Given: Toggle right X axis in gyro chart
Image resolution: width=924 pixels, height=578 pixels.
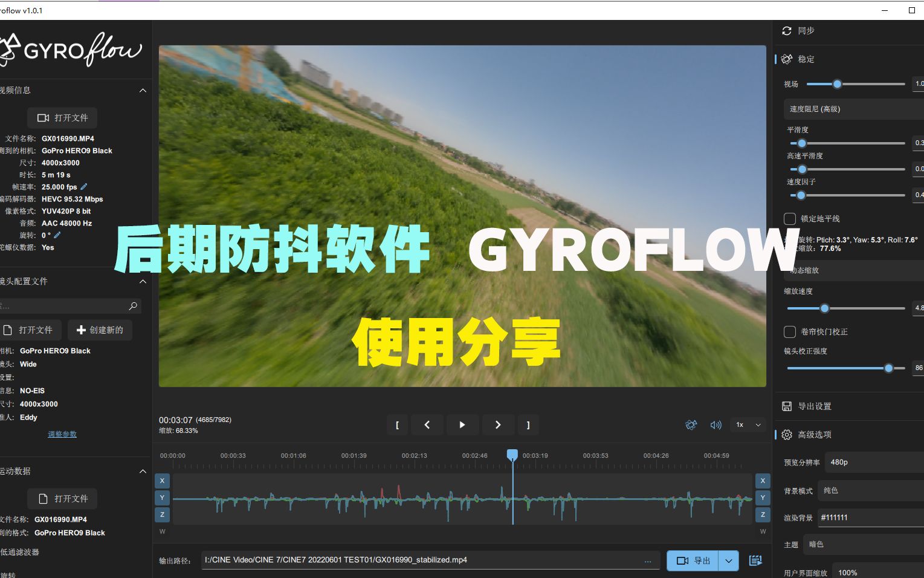Looking at the screenshot, I should [763, 481].
